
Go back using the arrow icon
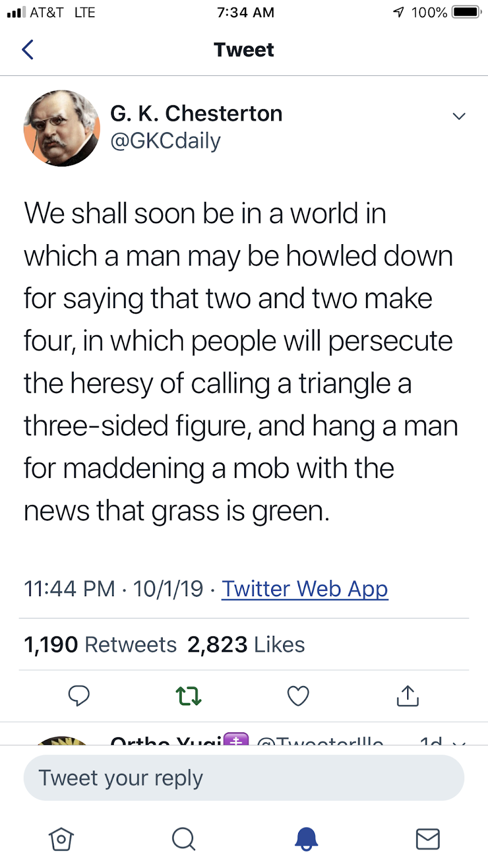tap(28, 50)
